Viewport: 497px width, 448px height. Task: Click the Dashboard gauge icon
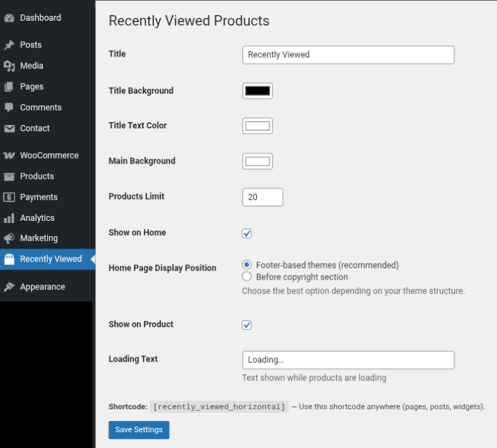pos(9,18)
